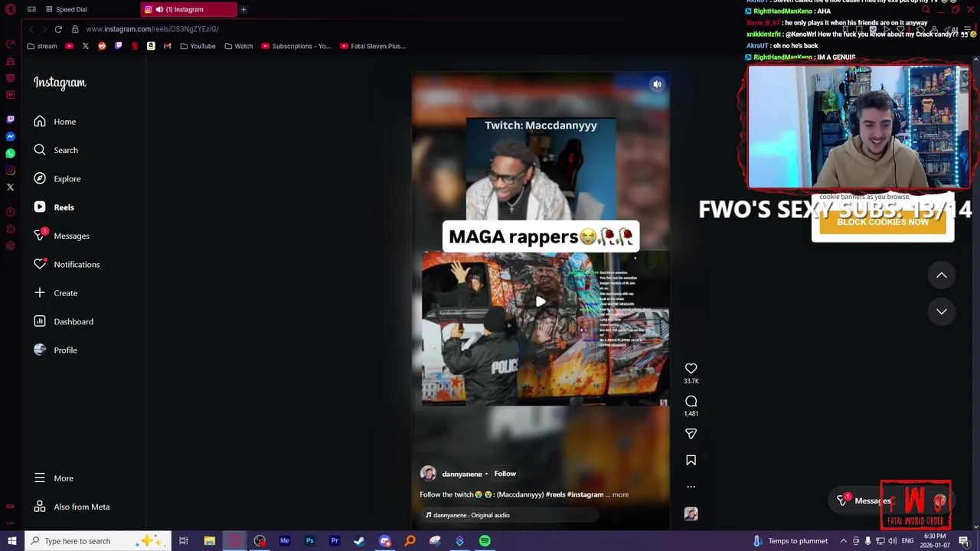This screenshot has width=980, height=551.
Task: Open Fatal Steven Plus bookmark
Action: pyautogui.click(x=373, y=46)
